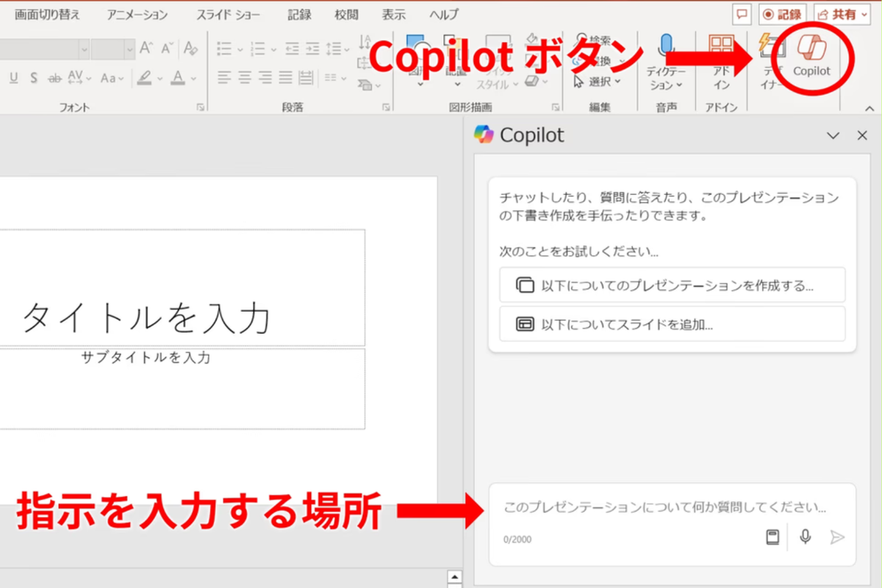Toggle text shadow formatting
This screenshot has height=588, width=882.
(34, 77)
